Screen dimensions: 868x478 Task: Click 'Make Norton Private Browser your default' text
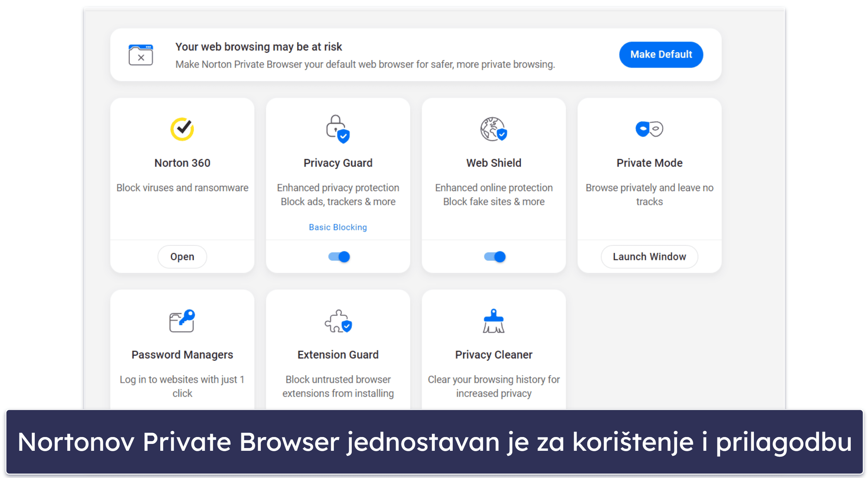[365, 64]
